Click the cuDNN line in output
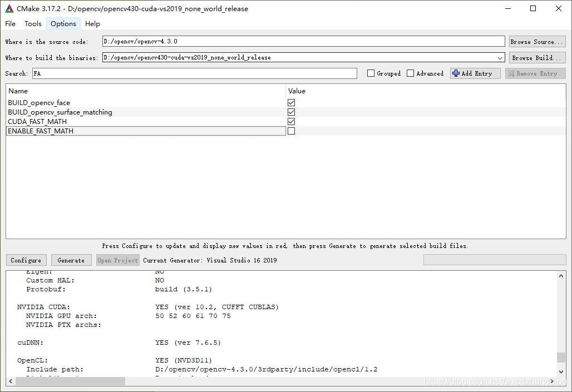This screenshot has width=572, height=392. [x=119, y=343]
